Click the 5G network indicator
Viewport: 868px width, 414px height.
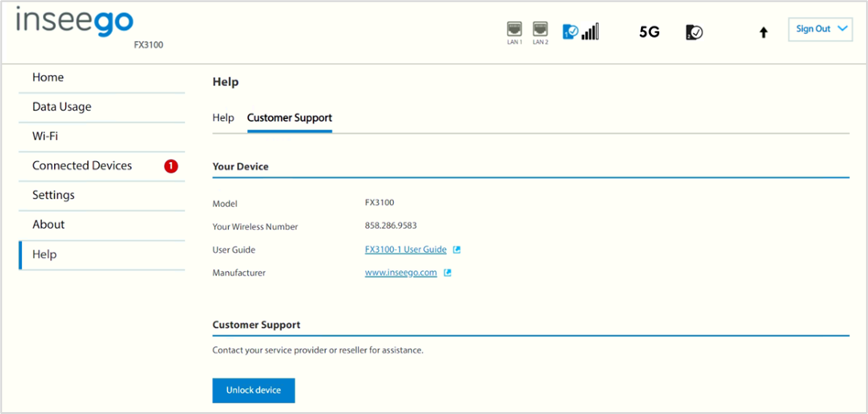pos(649,32)
